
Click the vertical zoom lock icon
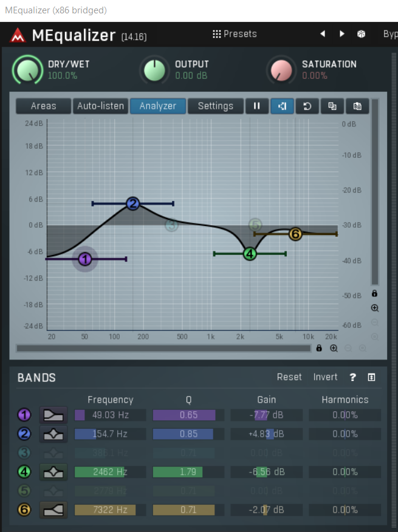tap(374, 293)
